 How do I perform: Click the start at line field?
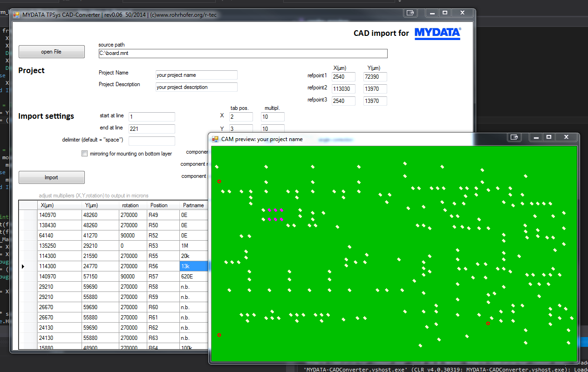click(152, 117)
